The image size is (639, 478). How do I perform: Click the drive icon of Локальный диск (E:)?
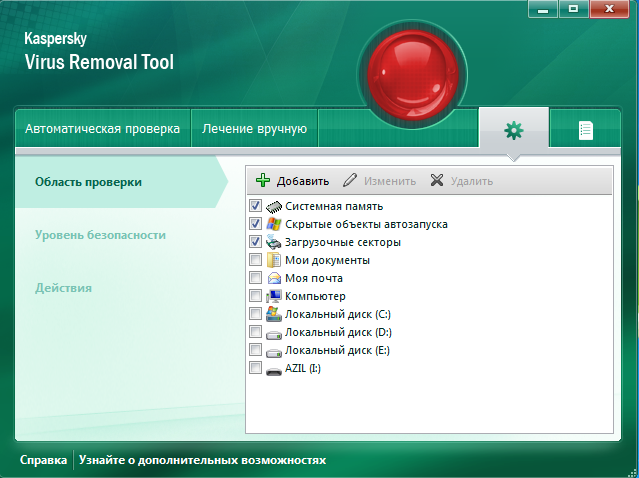(x=274, y=353)
